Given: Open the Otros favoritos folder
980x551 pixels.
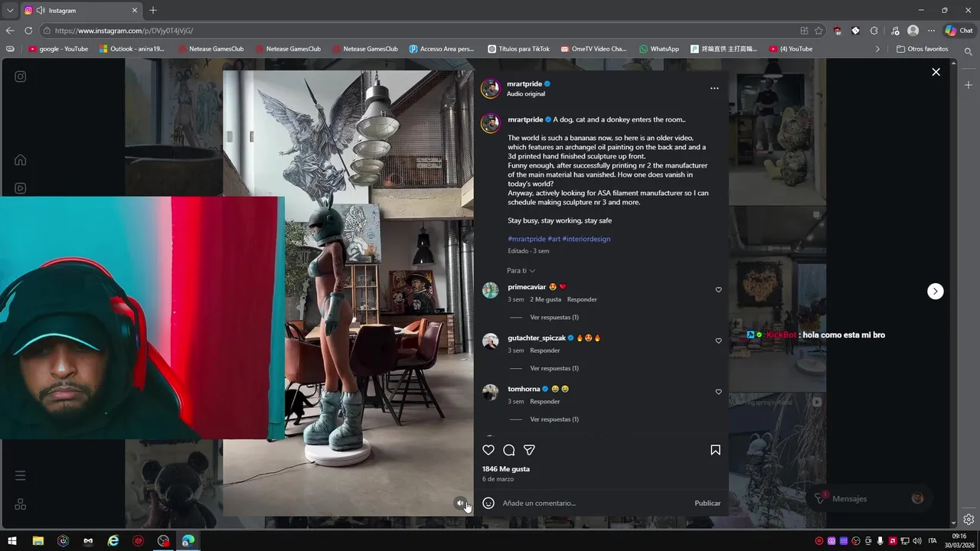Looking at the screenshot, I should pos(922,49).
